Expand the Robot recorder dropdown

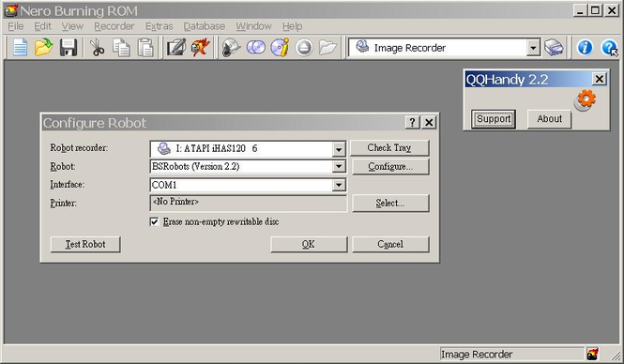click(x=338, y=149)
